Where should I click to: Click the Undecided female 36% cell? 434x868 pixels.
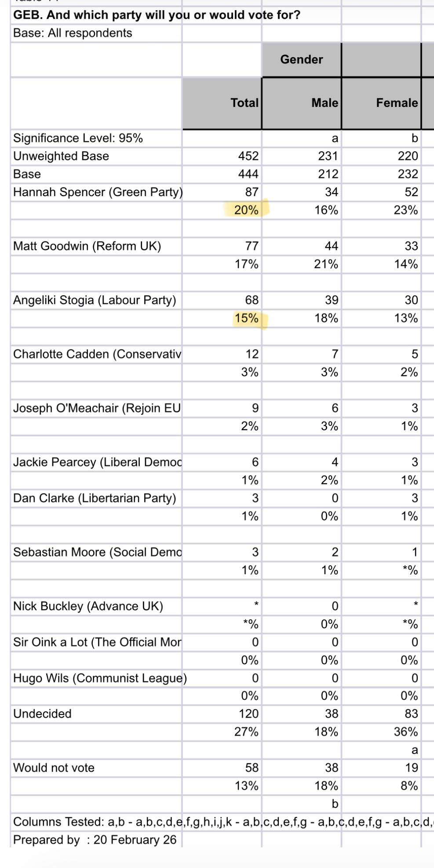[x=405, y=732]
